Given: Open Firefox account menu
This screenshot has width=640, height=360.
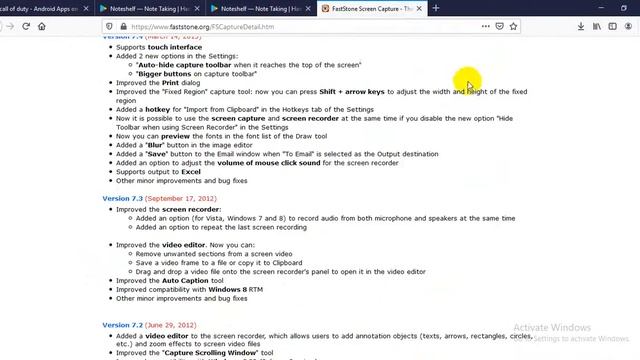Looking at the screenshot, I should click(628, 27).
